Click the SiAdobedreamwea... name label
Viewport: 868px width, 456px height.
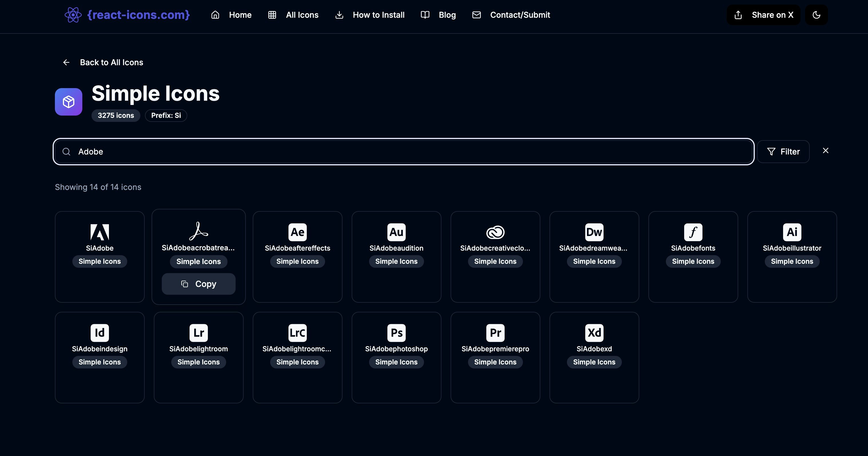click(593, 248)
